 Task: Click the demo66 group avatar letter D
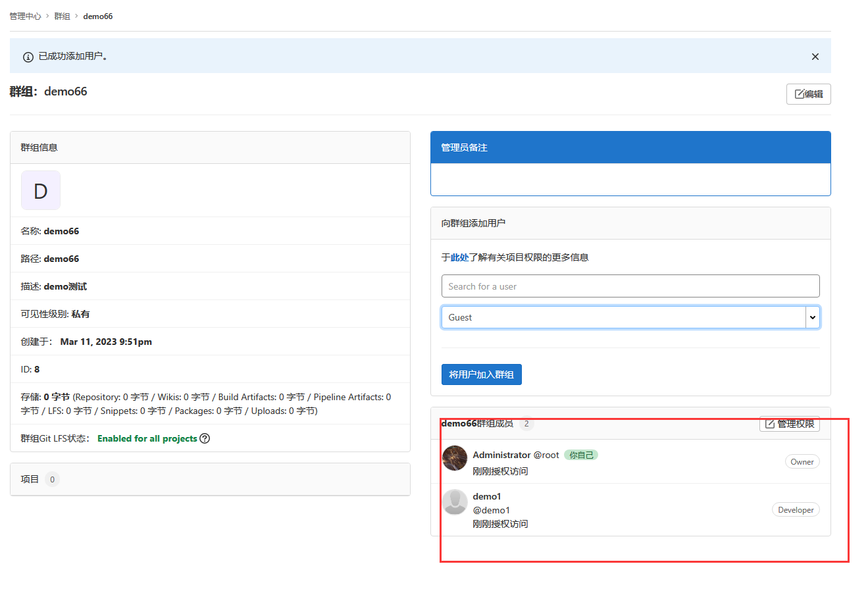pos(40,190)
